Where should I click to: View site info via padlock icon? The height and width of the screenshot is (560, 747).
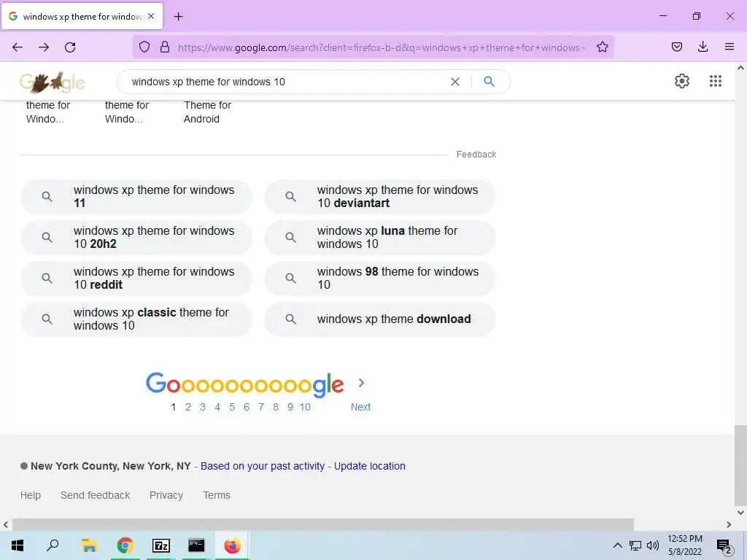pos(165,47)
